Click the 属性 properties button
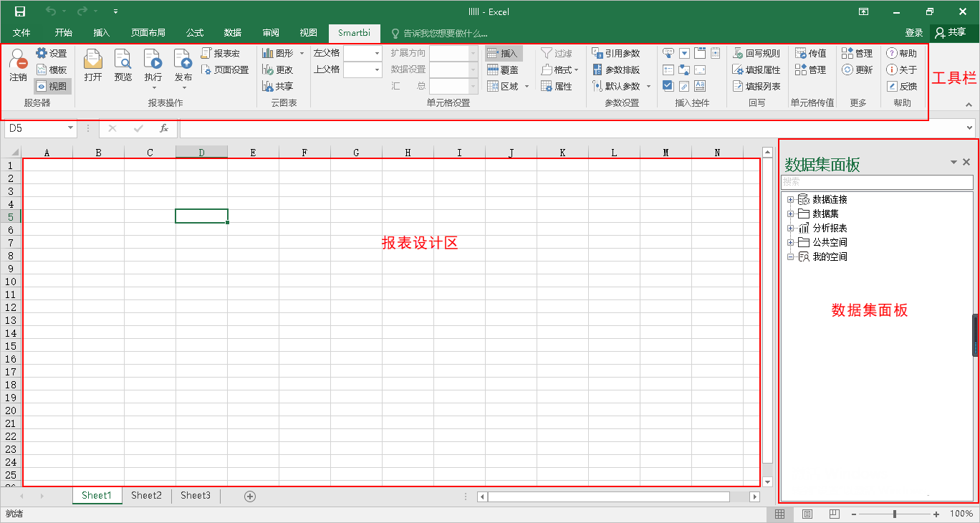980x523 pixels. click(557, 86)
